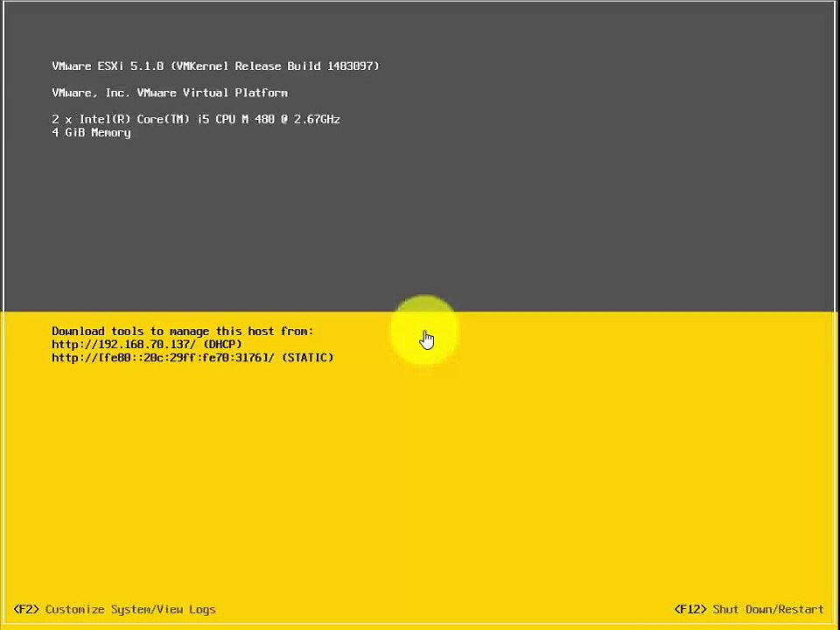Select the F2 Customize System/View Logs option
Viewport: 840px width, 630px height.
(115, 609)
